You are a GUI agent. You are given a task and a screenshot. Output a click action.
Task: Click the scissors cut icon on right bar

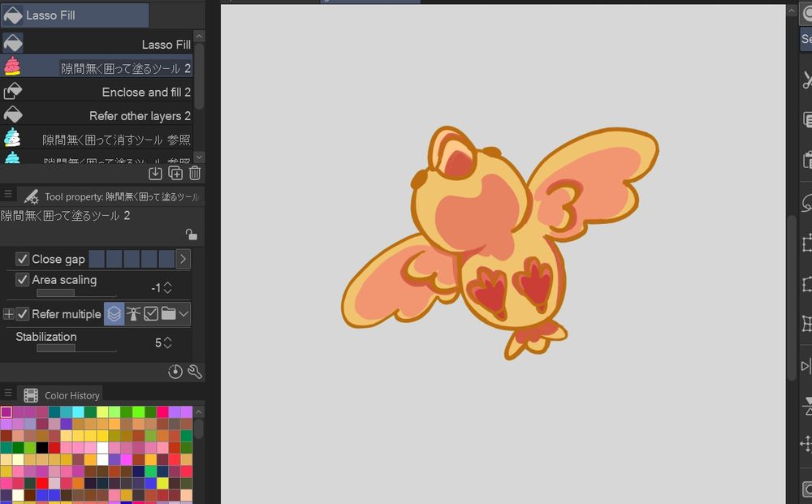(x=807, y=80)
